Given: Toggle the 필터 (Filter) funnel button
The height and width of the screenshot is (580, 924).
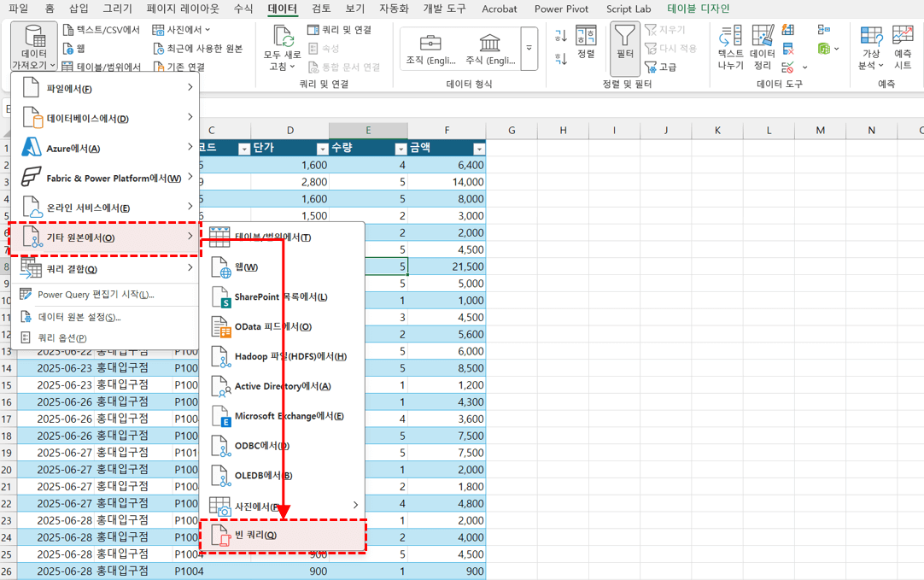Looking at the screenshot, I should pos(625,42).
